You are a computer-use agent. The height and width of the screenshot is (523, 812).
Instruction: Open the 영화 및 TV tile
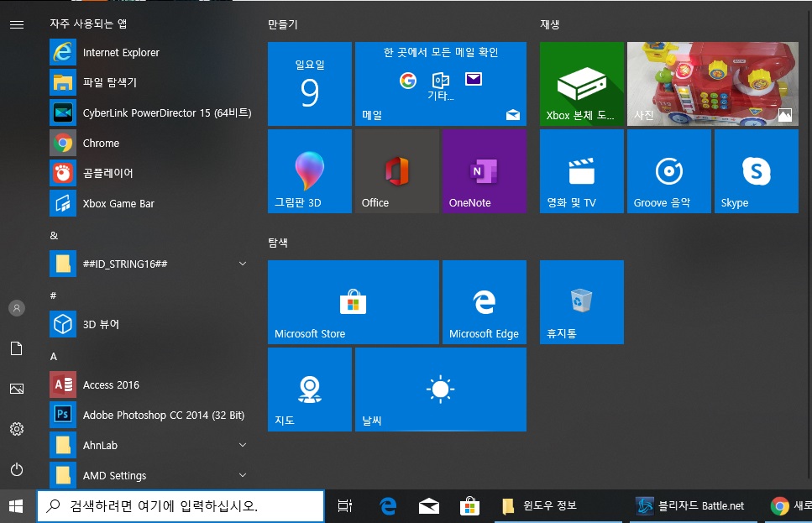582,171
